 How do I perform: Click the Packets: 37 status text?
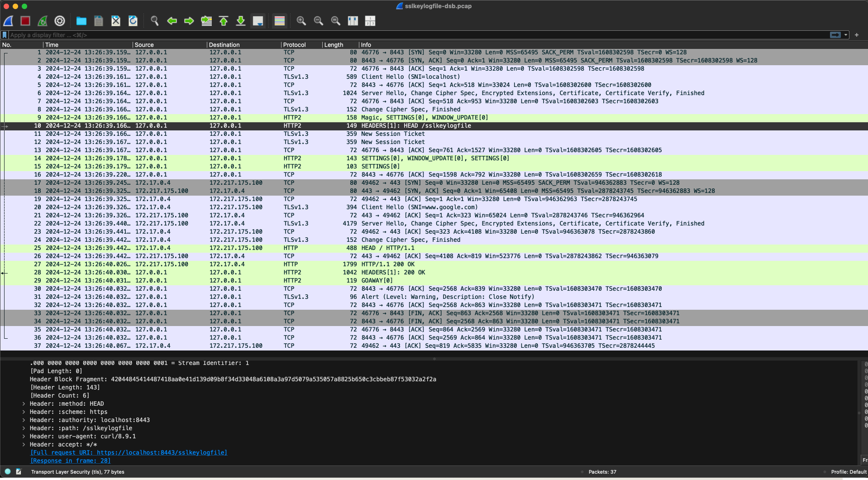pos(602,472)
